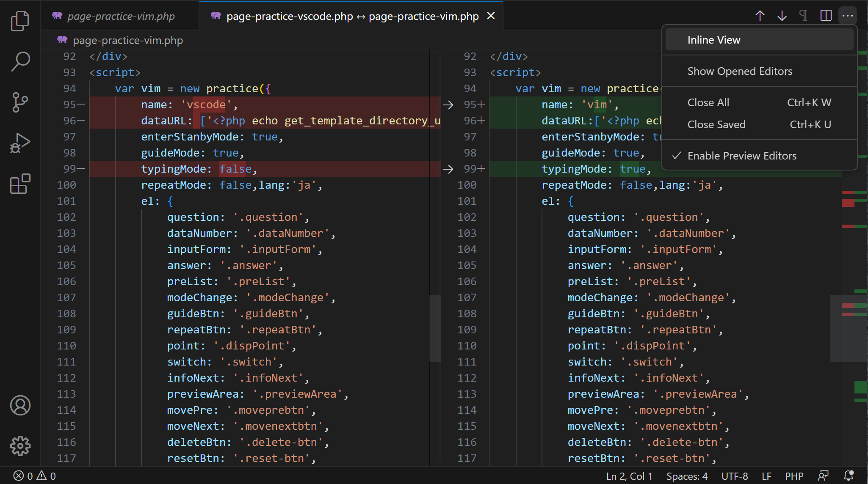The image size is (868, 484).
Task: Choose Close All menu entry
Action: pos(759,102)
